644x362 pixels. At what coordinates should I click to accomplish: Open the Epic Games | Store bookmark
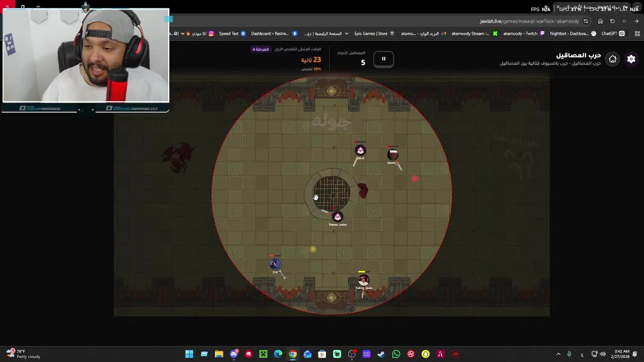click(374, 34)
